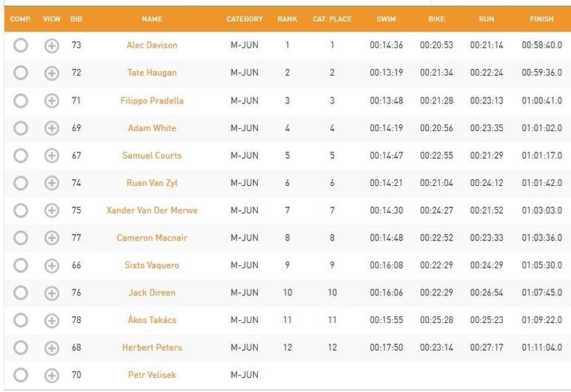Toggle compare for Xander Van Der Merwe
The width and height of the screenshot is (571, 392).
tap(21, 211)
